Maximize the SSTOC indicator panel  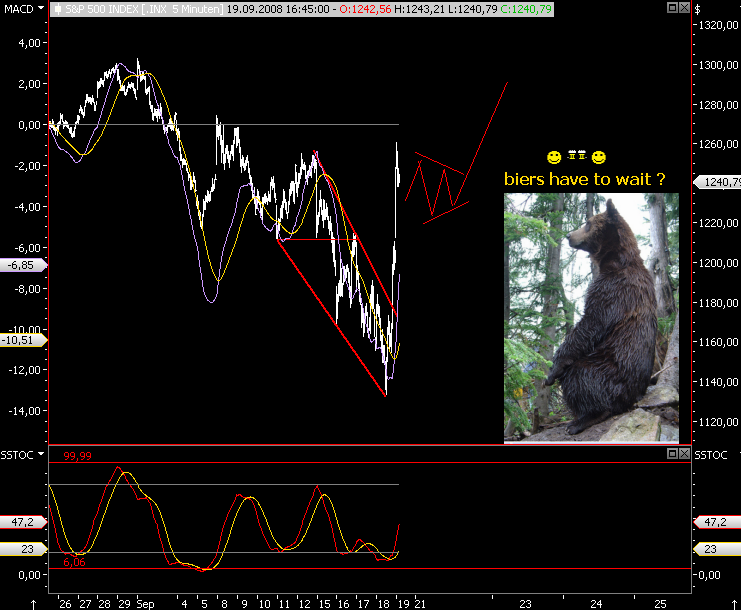[x=672, y=454]
